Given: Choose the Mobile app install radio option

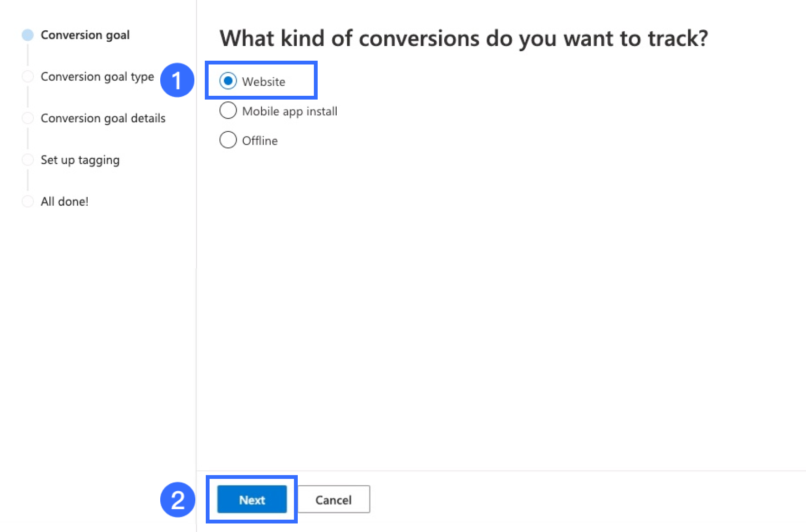Looking at the screenshot, I should click(228, 110).
